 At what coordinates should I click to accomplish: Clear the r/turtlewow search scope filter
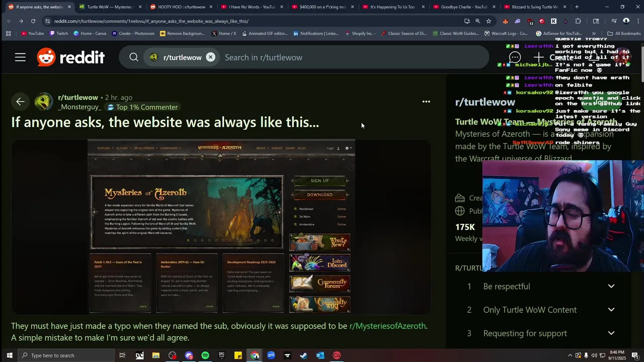point(210,57)
